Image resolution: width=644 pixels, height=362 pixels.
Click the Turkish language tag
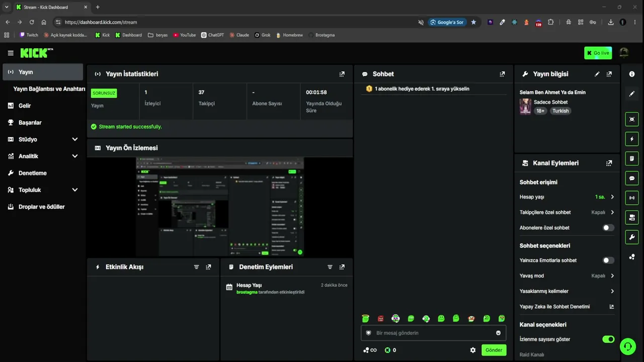pos(560,111)
